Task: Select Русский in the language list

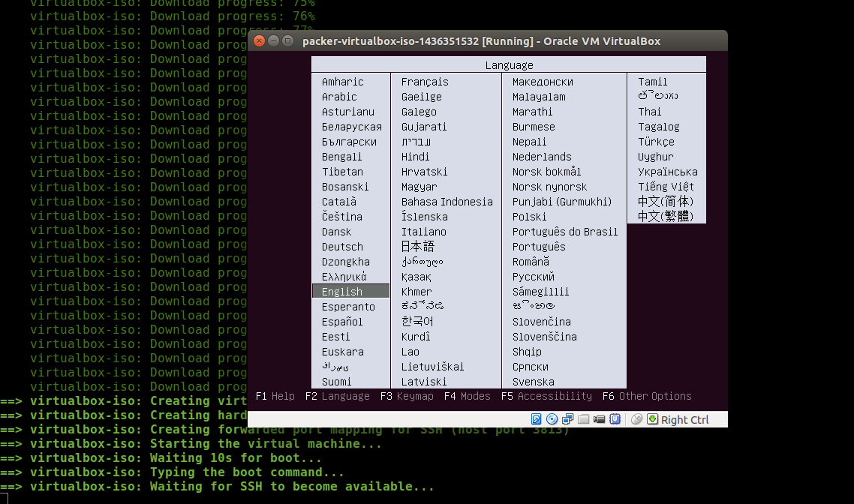Action: (534, 277)
